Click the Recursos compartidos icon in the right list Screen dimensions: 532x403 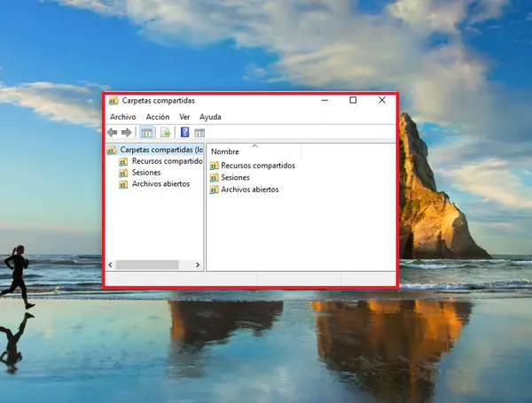coord(214,166)
